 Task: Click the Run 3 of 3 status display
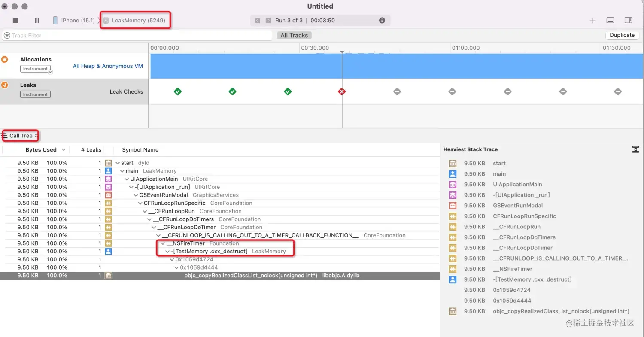[x=305, y=21]
